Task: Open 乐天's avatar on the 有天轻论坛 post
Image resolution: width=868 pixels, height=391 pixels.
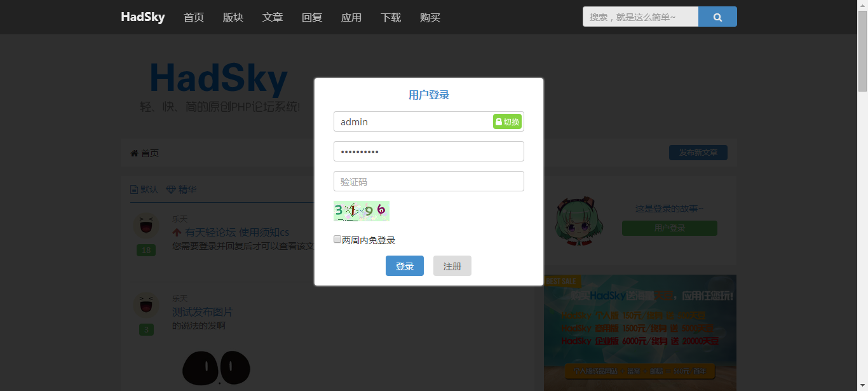Action: point(146,226)
